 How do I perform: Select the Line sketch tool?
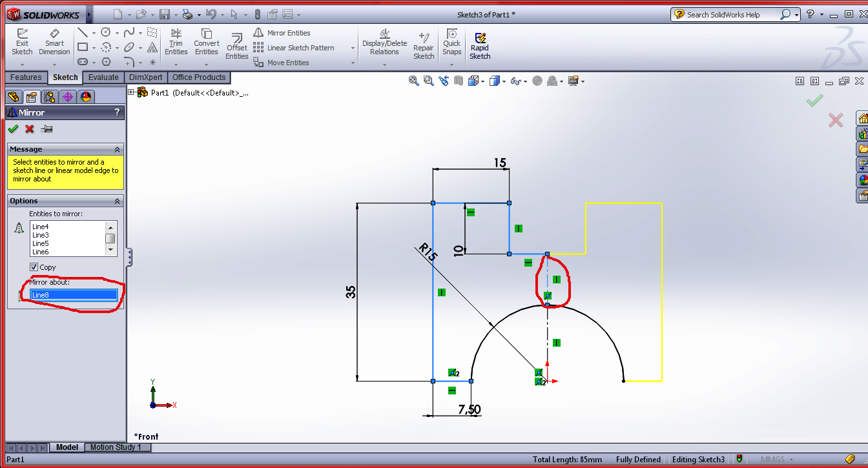click(83, 32)
